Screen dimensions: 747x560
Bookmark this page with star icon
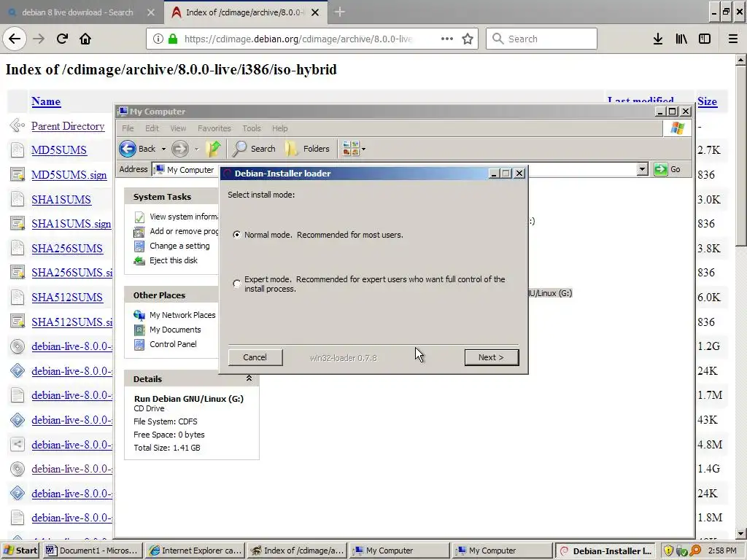point(468,39)
